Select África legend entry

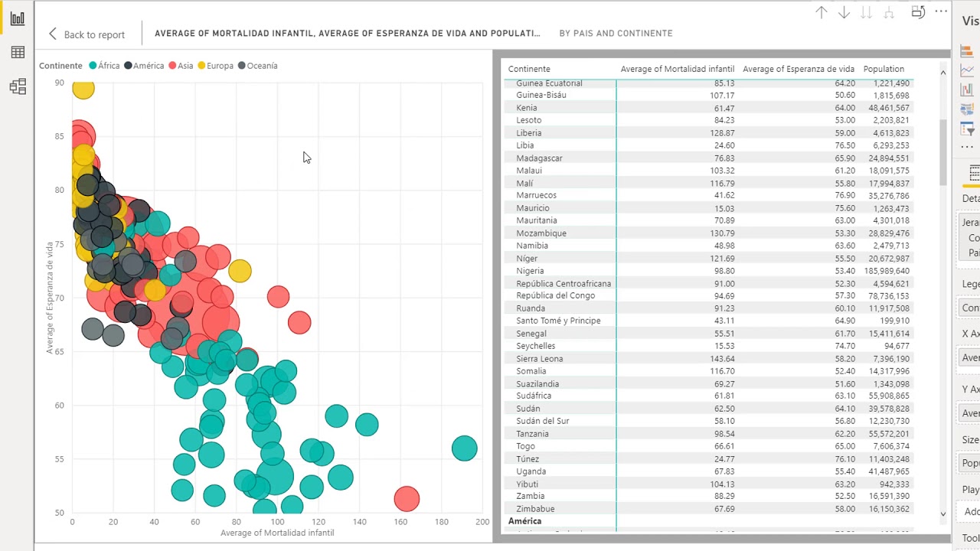point(105,66)
